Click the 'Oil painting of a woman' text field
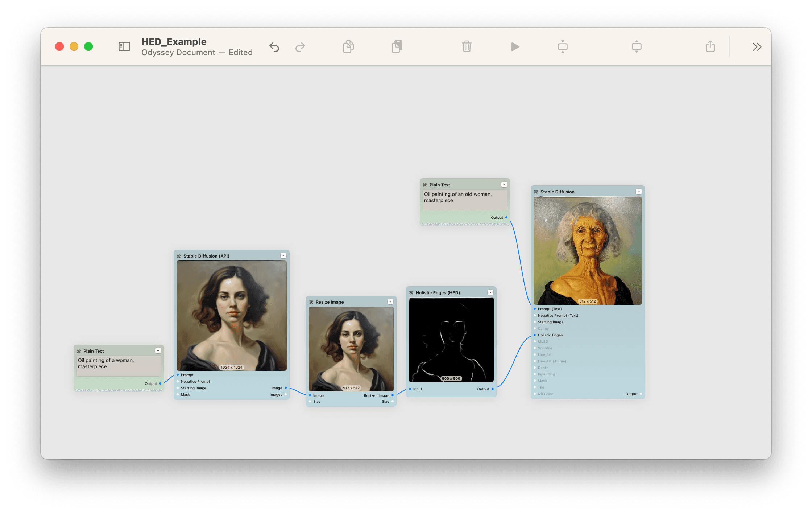This screenshot has height=513, width=812. click(x=119, y=366)
